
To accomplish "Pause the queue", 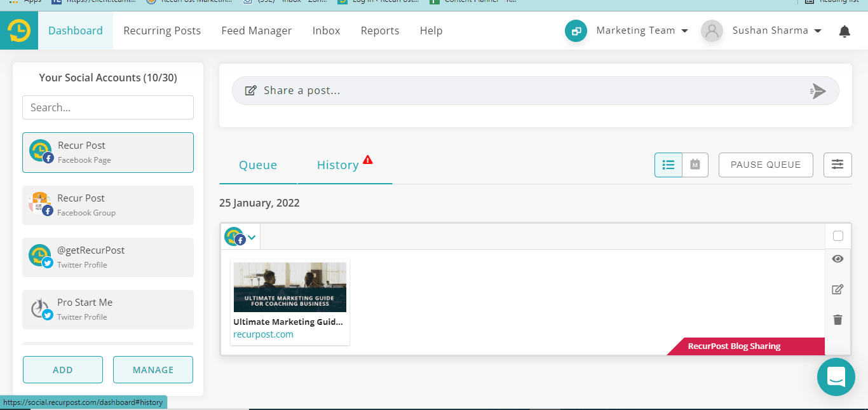I will [x=766, y=165].
